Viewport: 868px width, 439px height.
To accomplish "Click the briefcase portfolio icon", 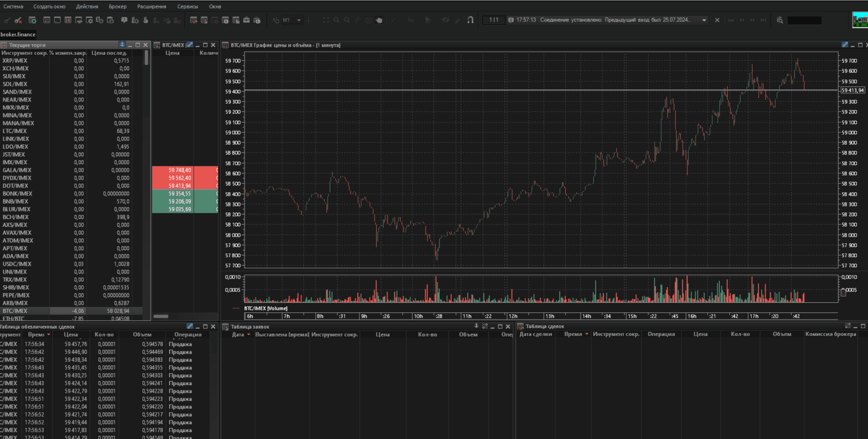I will coord(246,20).
